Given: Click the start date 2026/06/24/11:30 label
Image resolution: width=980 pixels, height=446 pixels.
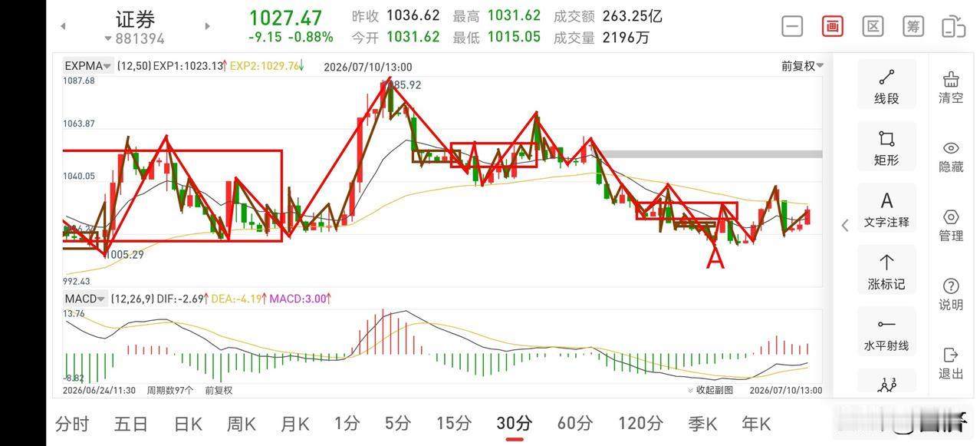Looking at the screenshot, I should pos(99,390).
